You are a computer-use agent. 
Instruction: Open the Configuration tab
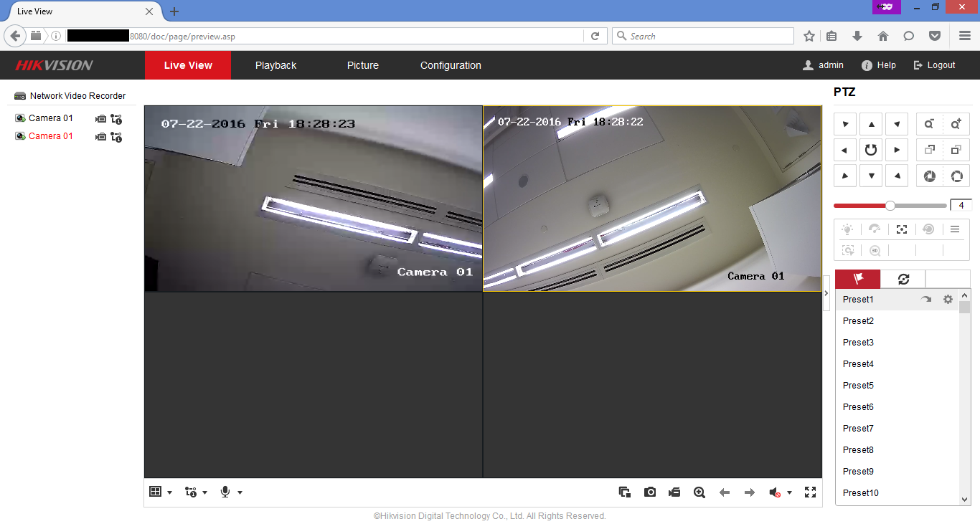tap(451, 65)
